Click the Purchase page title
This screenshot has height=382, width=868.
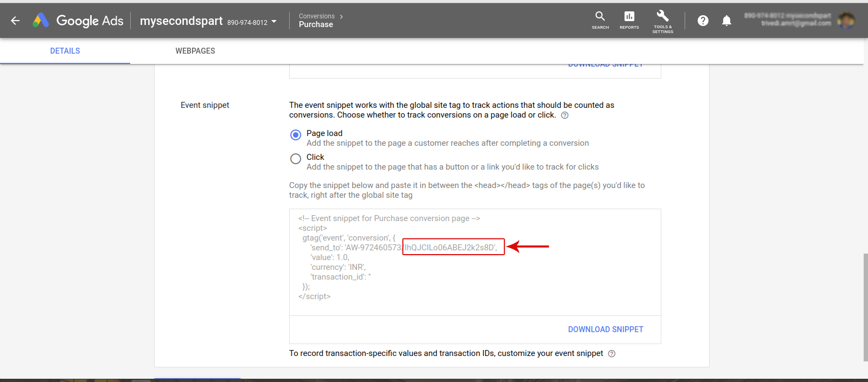pyautogui.click(x=316, y=24)
